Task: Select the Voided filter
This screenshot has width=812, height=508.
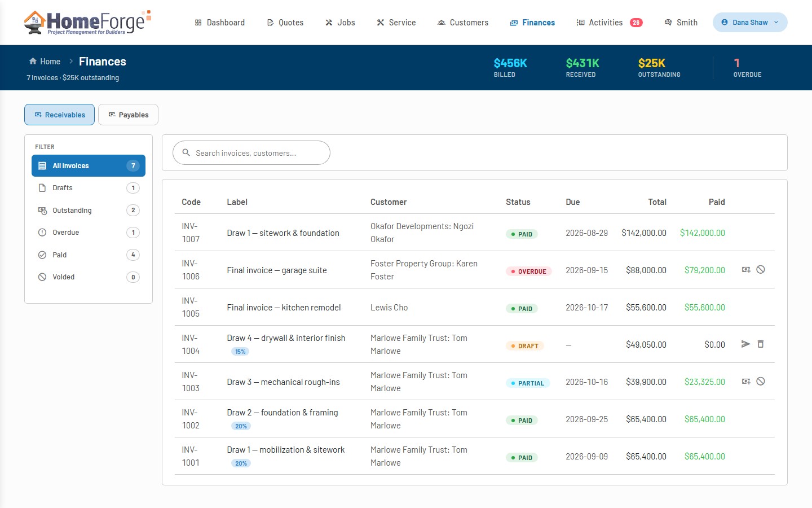Action: [x=89, y=277]
